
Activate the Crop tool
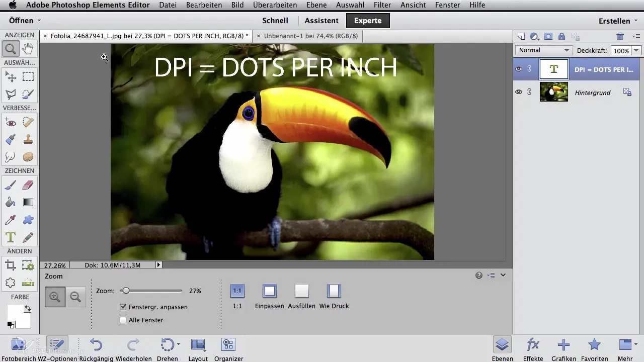tap(10, 265)
